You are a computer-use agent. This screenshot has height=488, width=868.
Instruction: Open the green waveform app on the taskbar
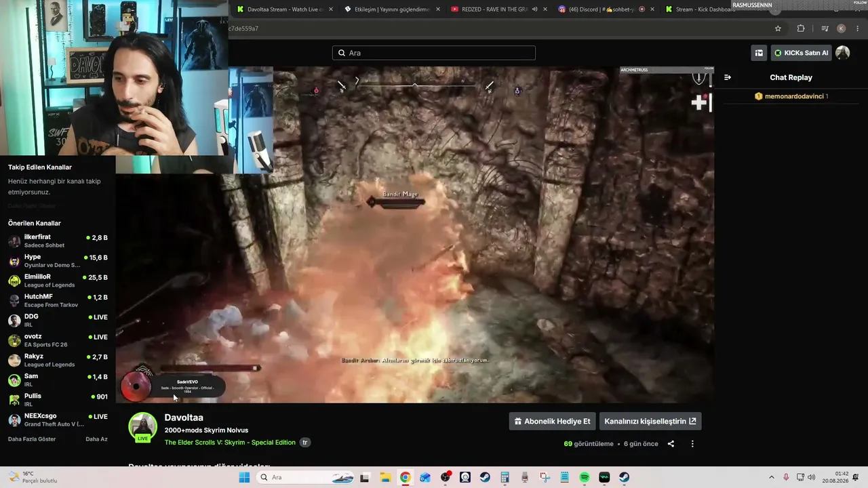click(x=604, y=477)
